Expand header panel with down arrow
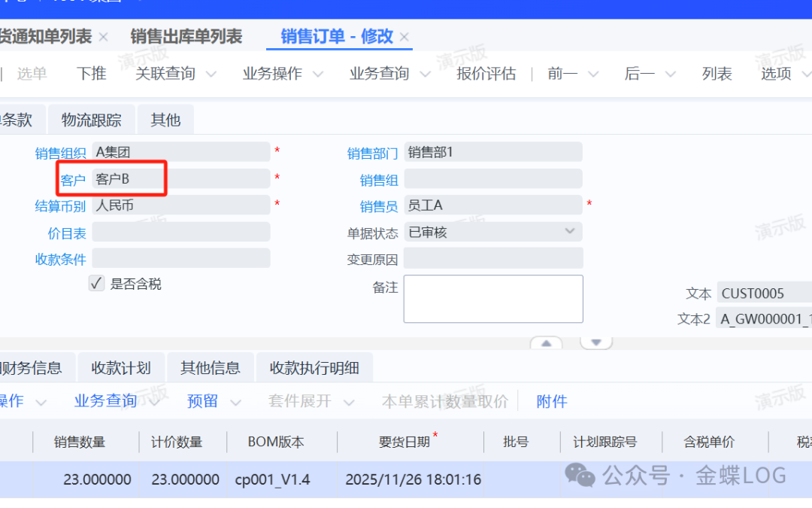Screen dimensions: 812x508 (x=596, y=342)
